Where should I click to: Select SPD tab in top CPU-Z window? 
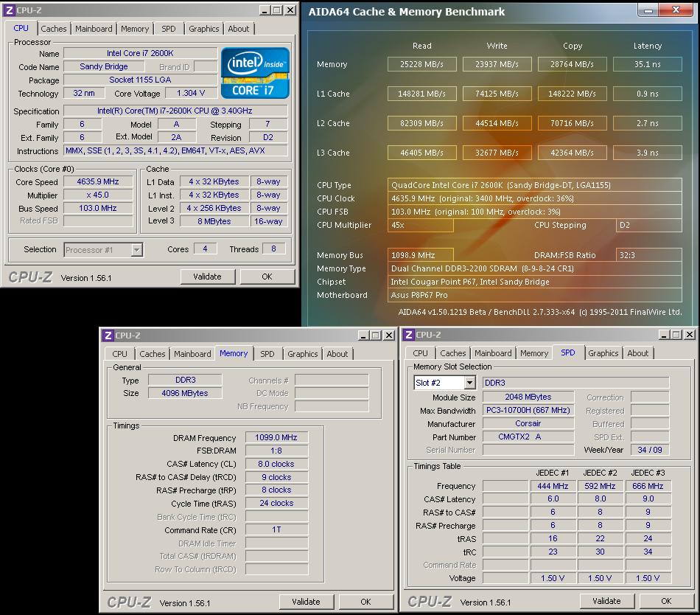click(168, 29)
